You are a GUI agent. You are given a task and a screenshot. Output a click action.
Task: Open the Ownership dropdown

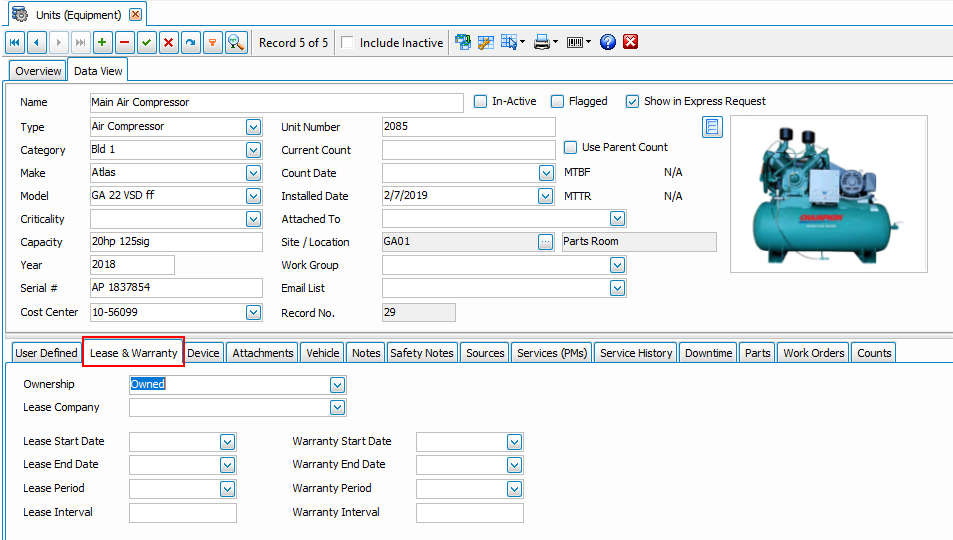[337, 385]
